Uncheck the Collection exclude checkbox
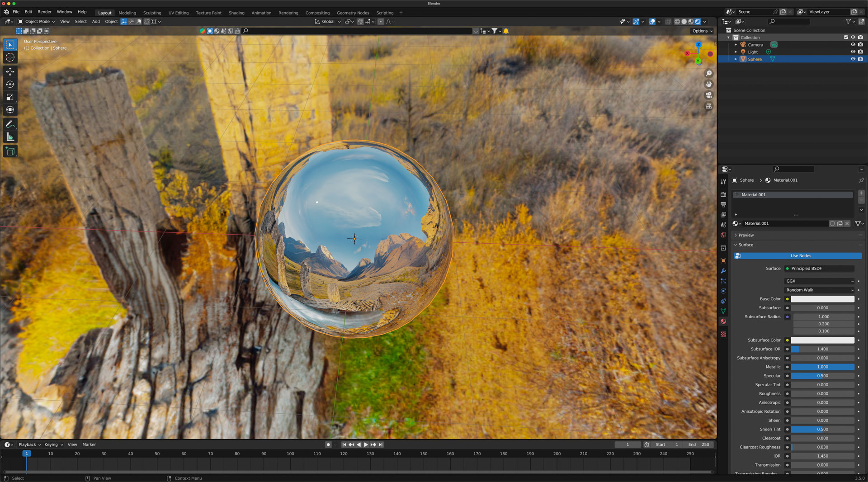868x482 pixels. click(846, 38)
